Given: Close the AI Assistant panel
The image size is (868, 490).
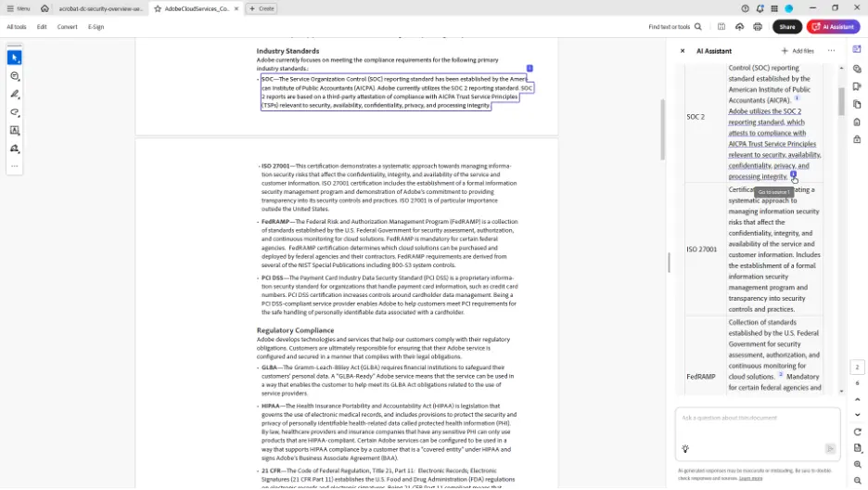Looking at the screenshot, I should (683, 51).
